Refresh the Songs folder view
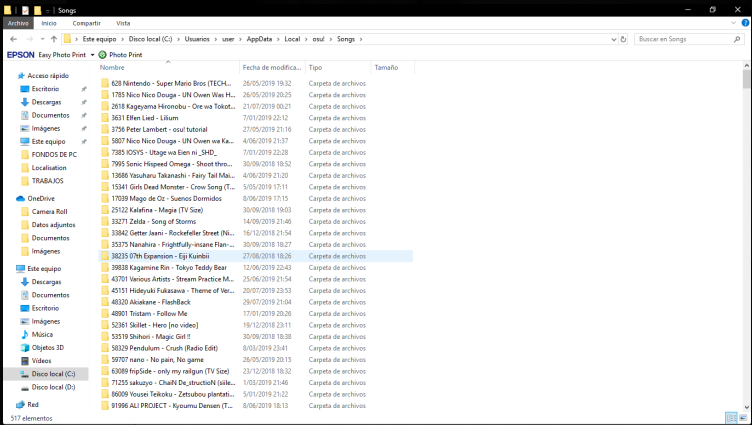This screenshot has height=425, width=752. [x=623, y=39]
